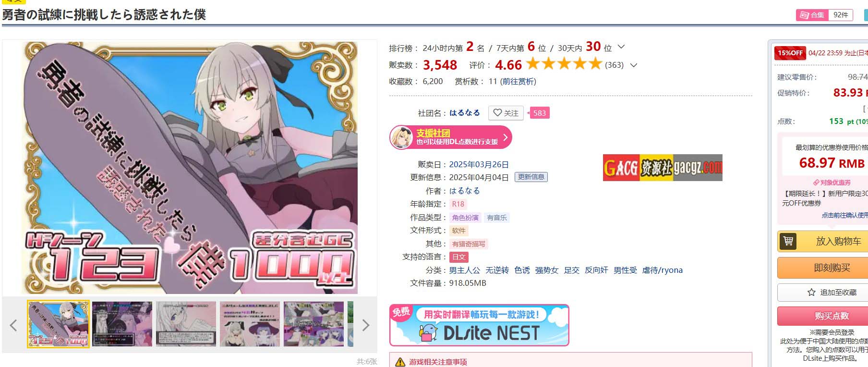Screen dimensions: 868x367
Task: Click the 更新信息 button
Action: click(531, 177)
